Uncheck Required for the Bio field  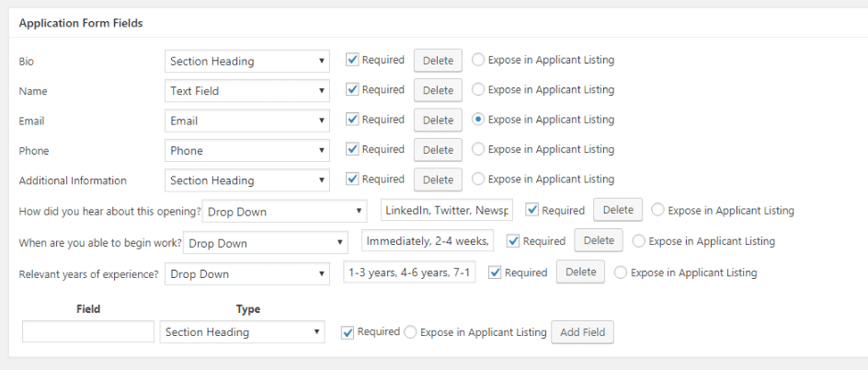352,60
